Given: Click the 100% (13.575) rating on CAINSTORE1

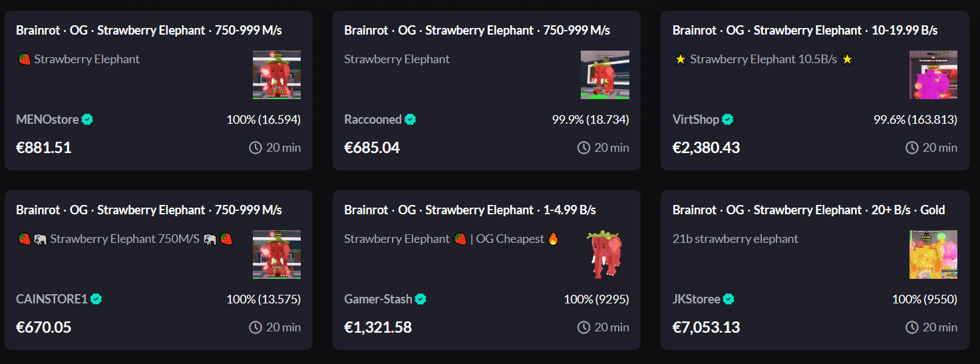Looking at the screenshot, I should (263, 299).
